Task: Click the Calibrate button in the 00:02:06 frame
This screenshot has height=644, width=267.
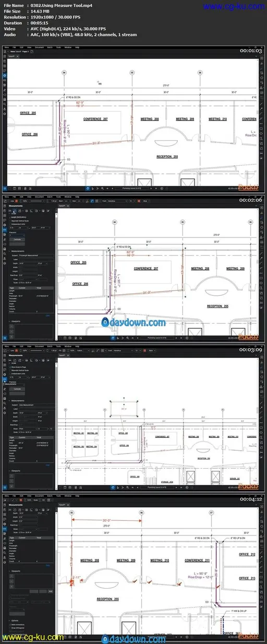Action: (17, 239)
